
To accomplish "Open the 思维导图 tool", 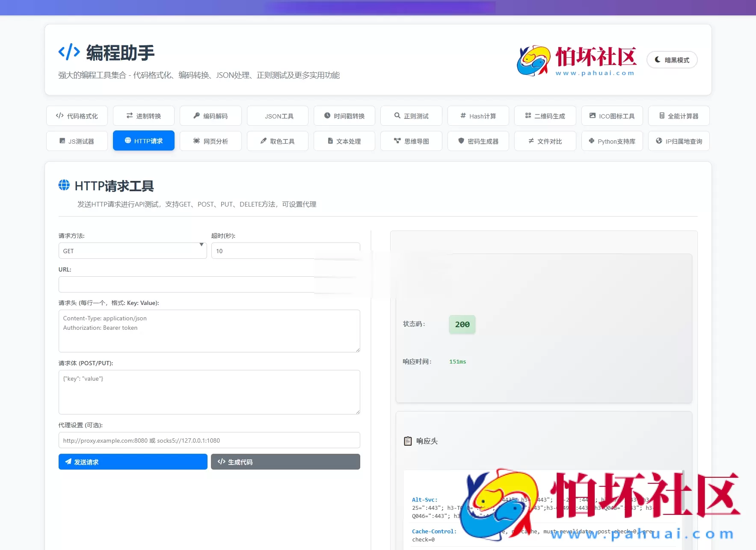I will [x=411, y=141].
